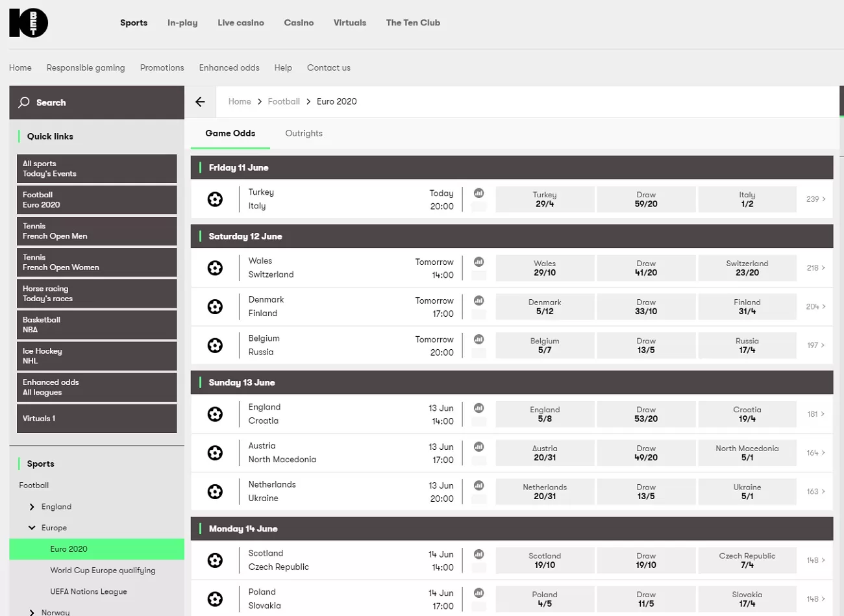The width and height of the screenshot is (844, 616).
Task: Open the Enhanced odds link
Action: (229, 68)
